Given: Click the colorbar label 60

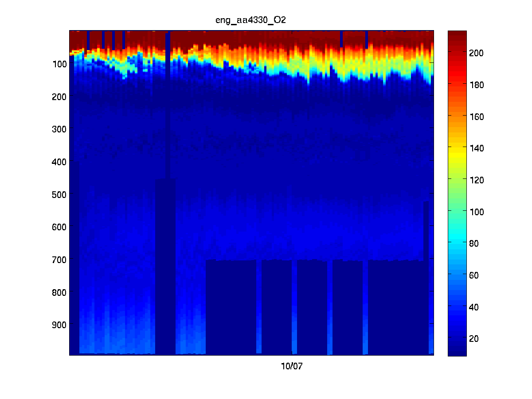Looking at the screenshot, I should coord(475,275).
